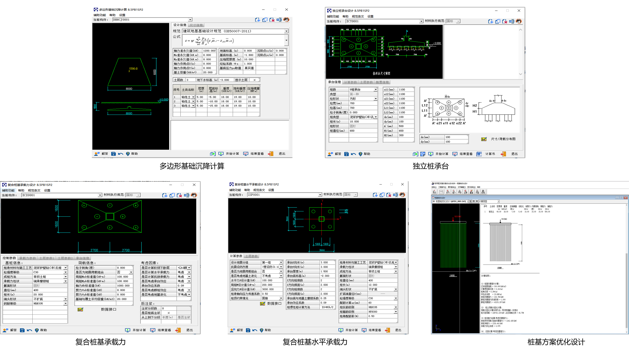629x364 pixels.
Task: Open 是否计算软弱下卧层 dropdown
Action: click(x=189, y=268)
